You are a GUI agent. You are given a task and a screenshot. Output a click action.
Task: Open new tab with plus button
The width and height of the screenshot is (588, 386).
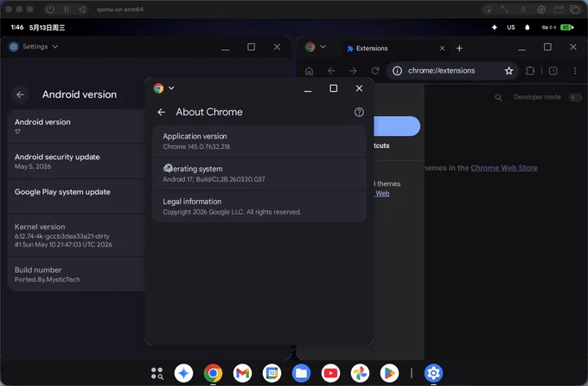coord(459,48)
